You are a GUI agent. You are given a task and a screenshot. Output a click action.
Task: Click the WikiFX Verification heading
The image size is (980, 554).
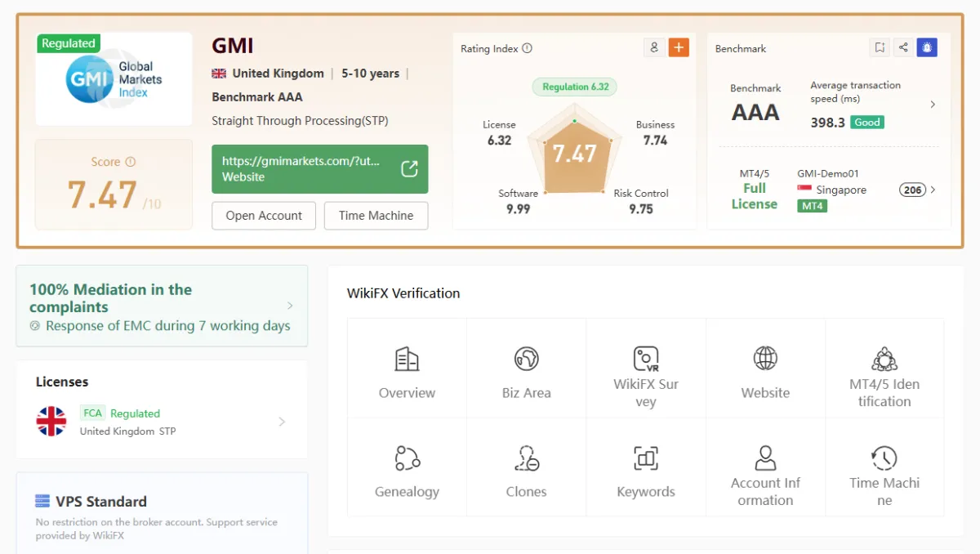[x=403, y=293]
